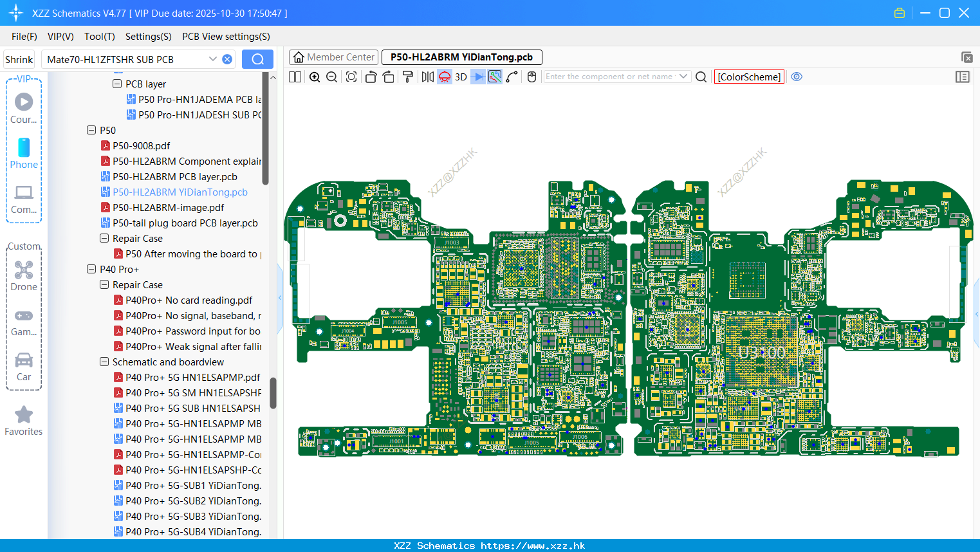The height and width of the screenshot is (552, 980).
Task: Click U3100 chip on the board
Action: point(762,353)
